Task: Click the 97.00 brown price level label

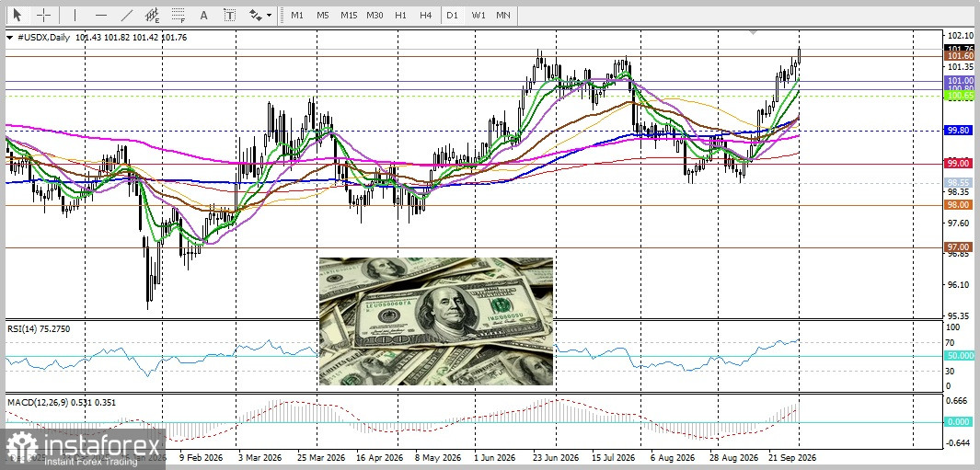Action: (x=960, y=246)
